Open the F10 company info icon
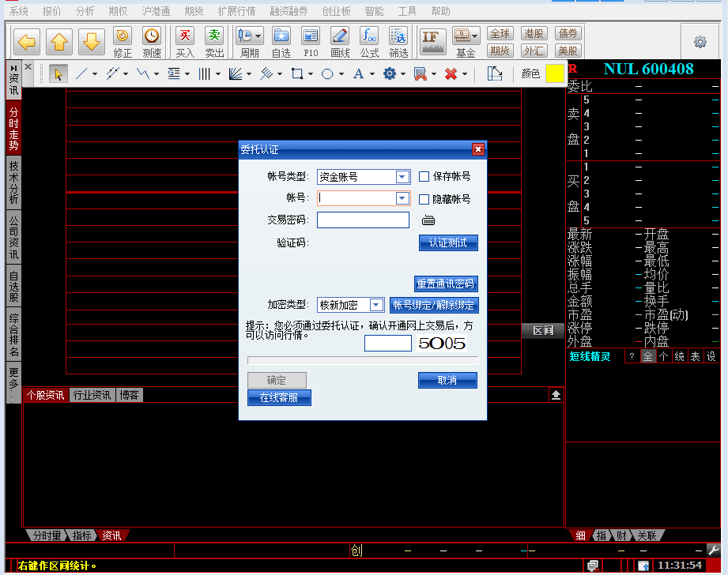This screenshot has height=575, width=728. click(x=311, y=41)
